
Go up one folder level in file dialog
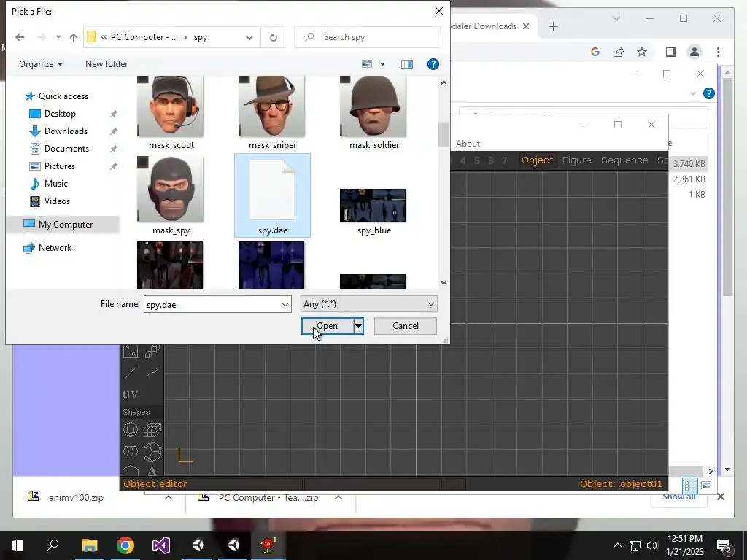pyautogui.click(x=74, y=37)
